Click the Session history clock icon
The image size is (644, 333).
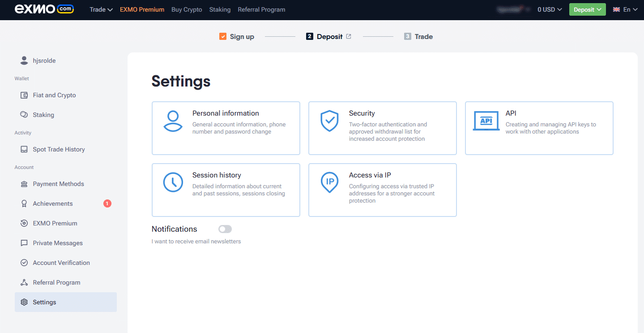173,182
